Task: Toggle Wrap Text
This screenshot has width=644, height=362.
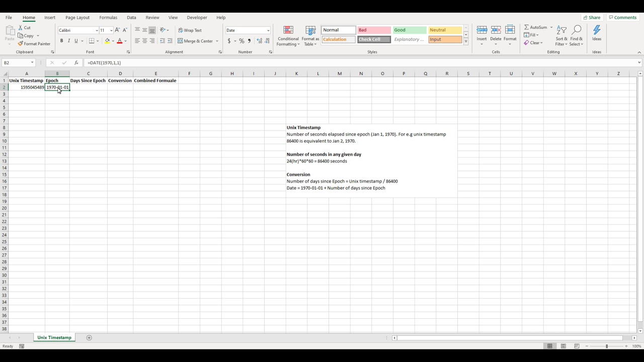Action: click(x=190, y=30)
